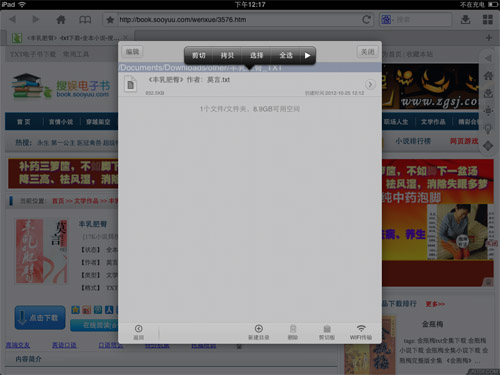Open the bookmarks book icon
Viewport: 500px width, 375px height.
(85, 20)
